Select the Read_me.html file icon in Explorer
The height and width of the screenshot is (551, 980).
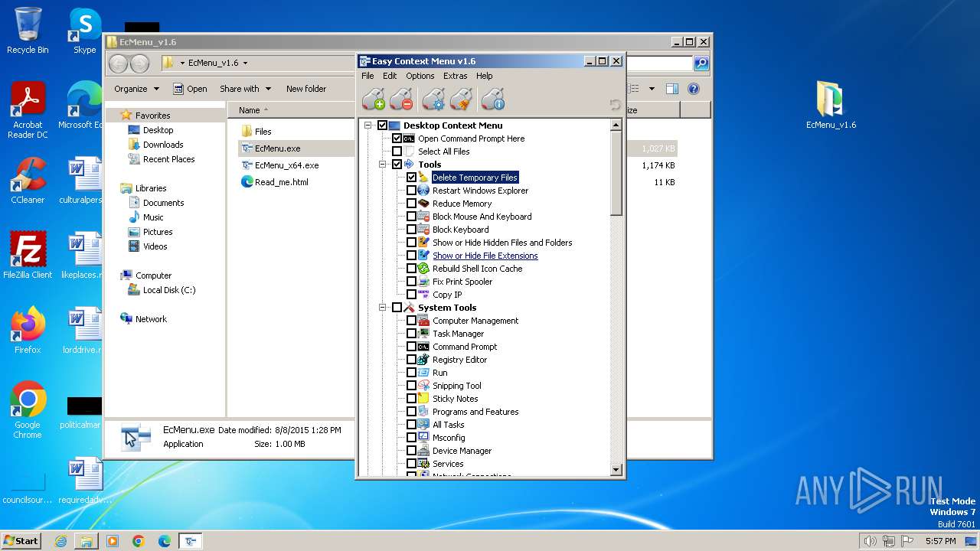click(247, 182)
